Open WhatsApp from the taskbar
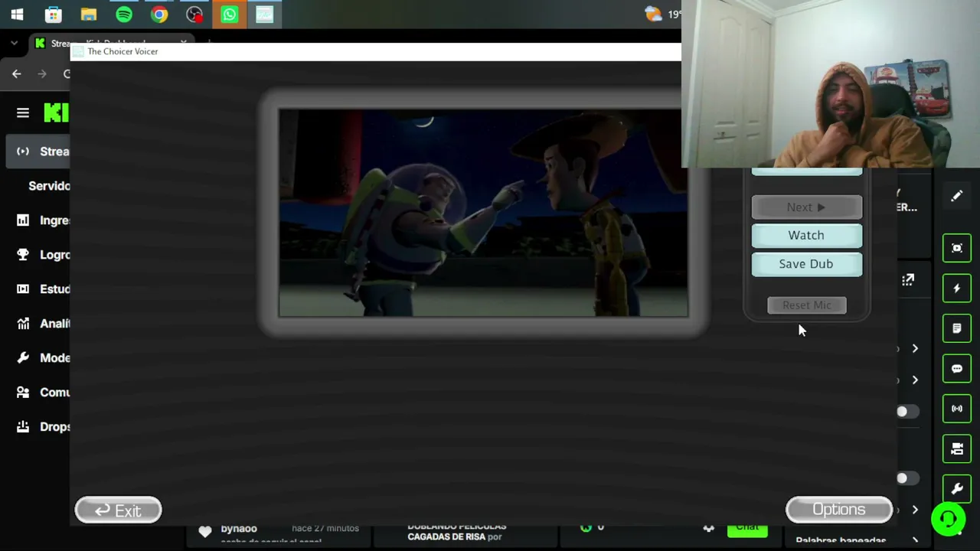This screenshot has width=980, height=551. (x=229, y=15)
